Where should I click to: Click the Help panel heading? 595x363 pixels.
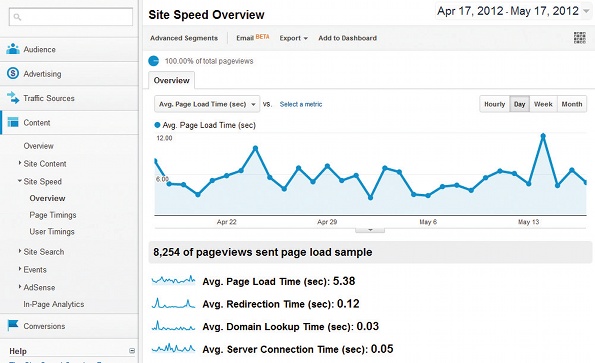point(18,351)
